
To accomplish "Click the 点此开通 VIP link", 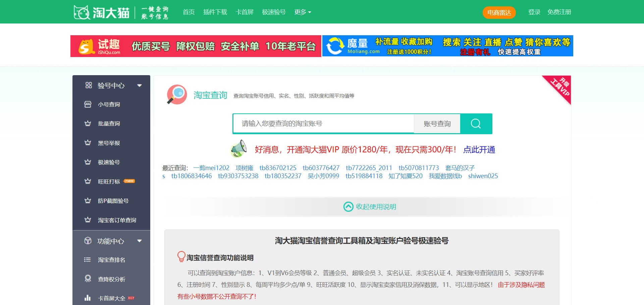I will click(479, 150).
